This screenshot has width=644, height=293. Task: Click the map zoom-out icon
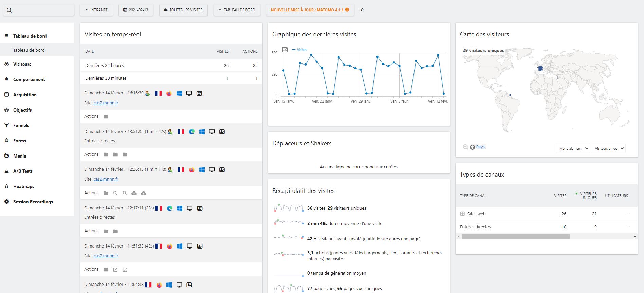pos(465,147)
